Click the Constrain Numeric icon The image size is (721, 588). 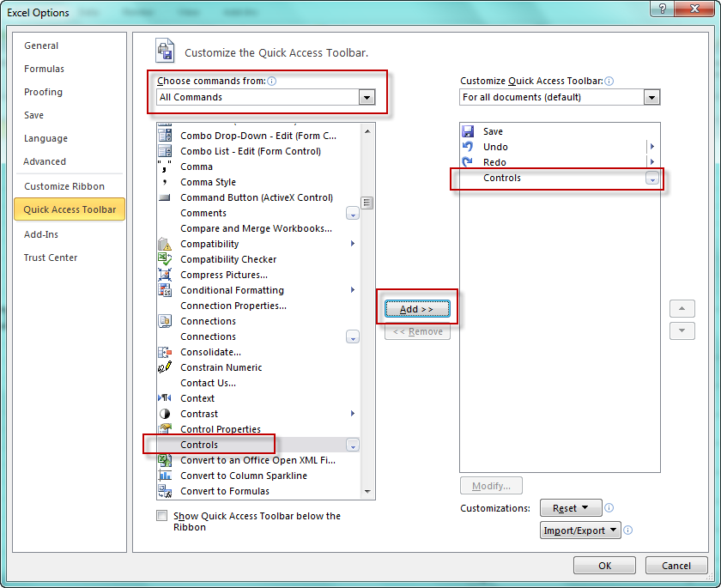tap(165, 367)
